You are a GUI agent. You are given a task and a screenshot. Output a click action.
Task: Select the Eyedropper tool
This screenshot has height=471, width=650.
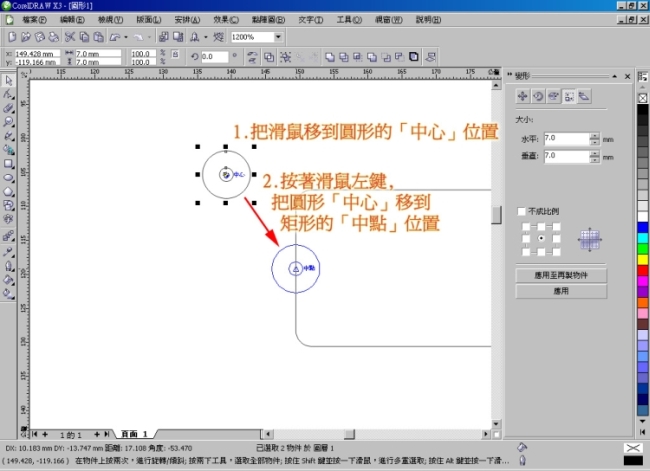coord(8,252)
